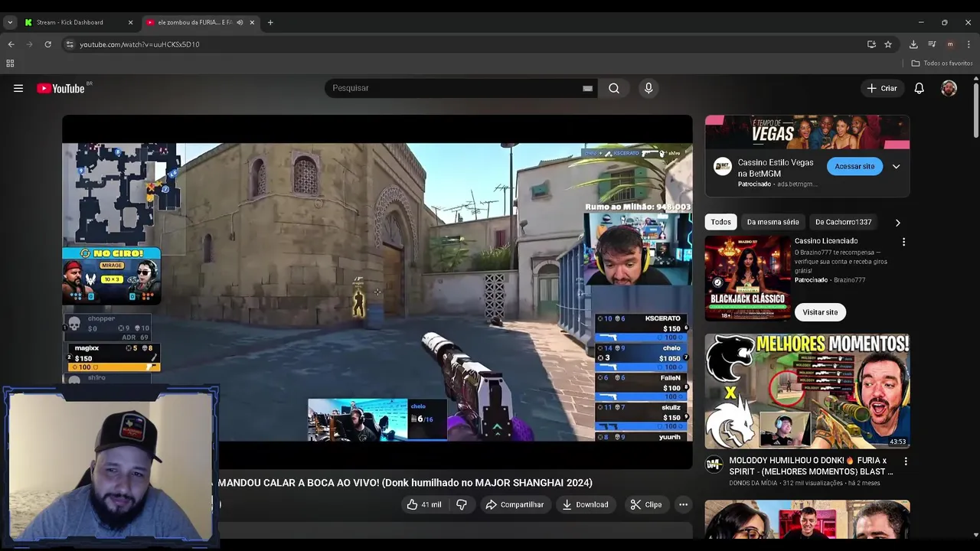Viewport: 980px width, 551px height.
Task: Open the Blackjack Clássico ad thumbnail
Action: pos(748,278)
